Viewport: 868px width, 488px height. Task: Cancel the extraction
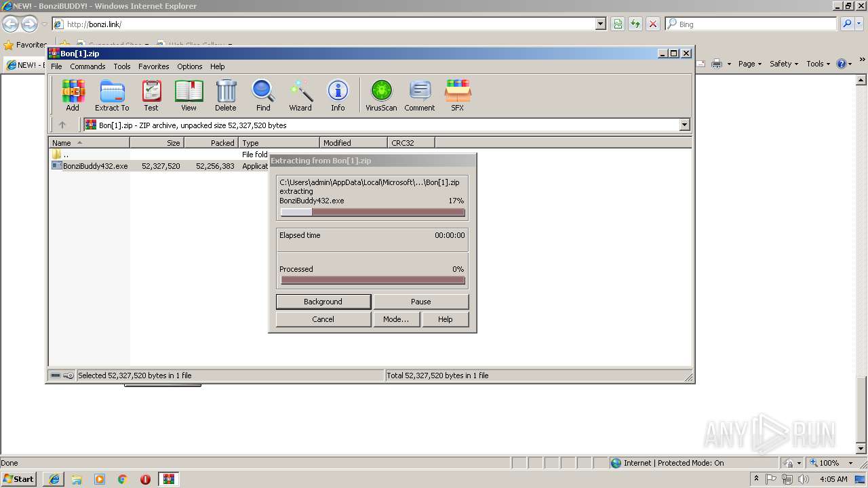[323, 319]
